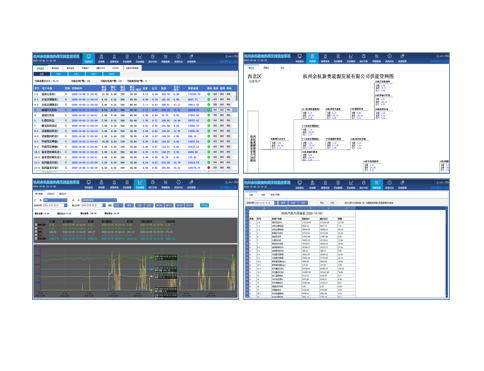Select the pen-shaped settings icon in the daily report window's navigation bar
This screenshot has width=484, height=371.
[402, 184]
